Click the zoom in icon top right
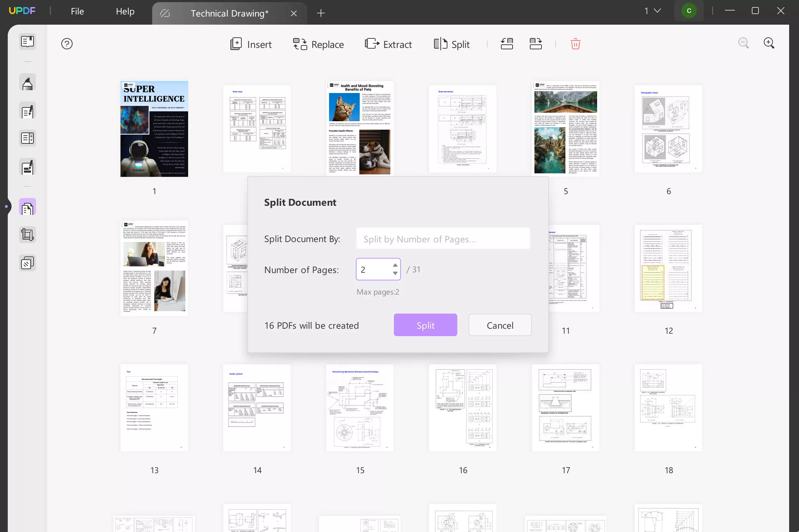799x532 pixels. [x=769, y=43]
